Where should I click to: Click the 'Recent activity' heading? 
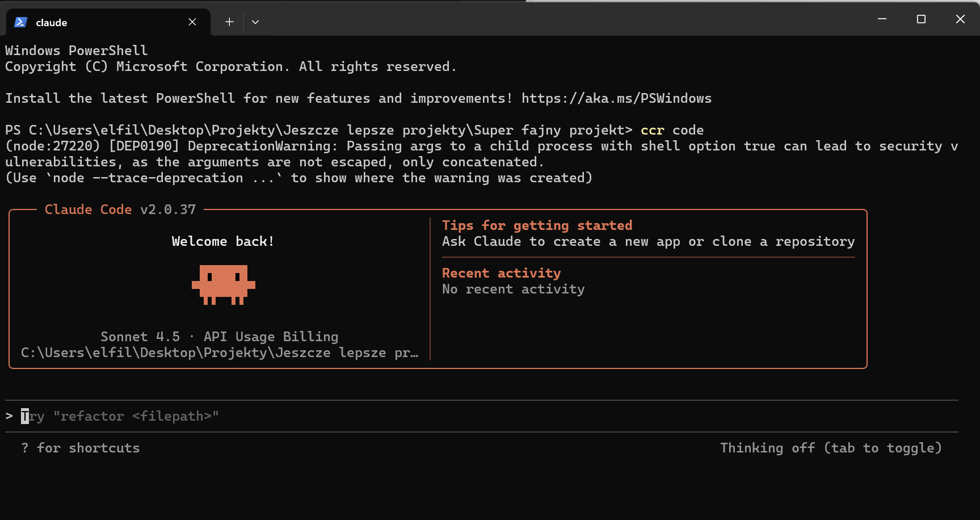[501, 273]
